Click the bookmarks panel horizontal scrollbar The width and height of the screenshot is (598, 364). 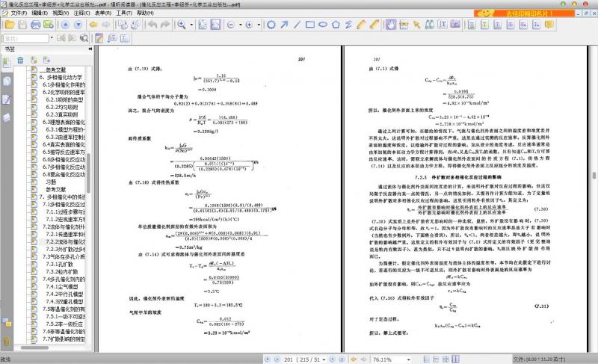point(34,348)
